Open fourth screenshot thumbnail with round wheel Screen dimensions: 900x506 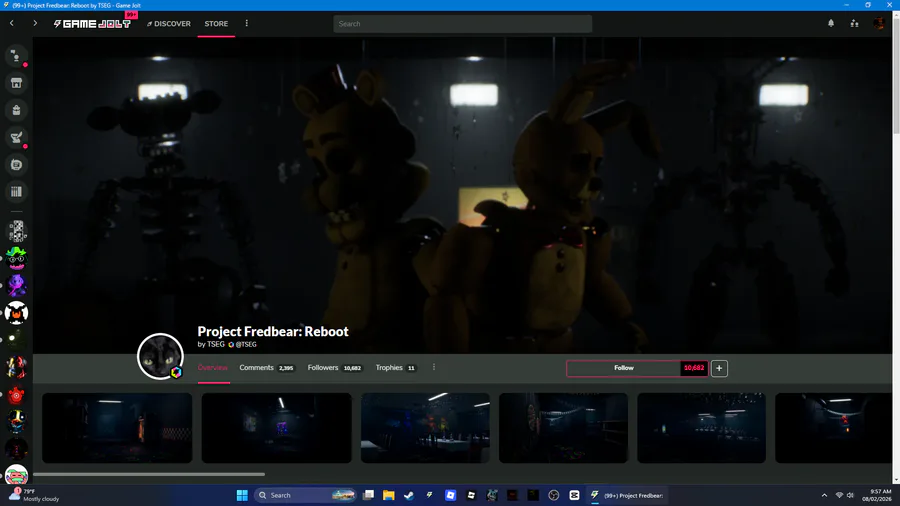563,428
